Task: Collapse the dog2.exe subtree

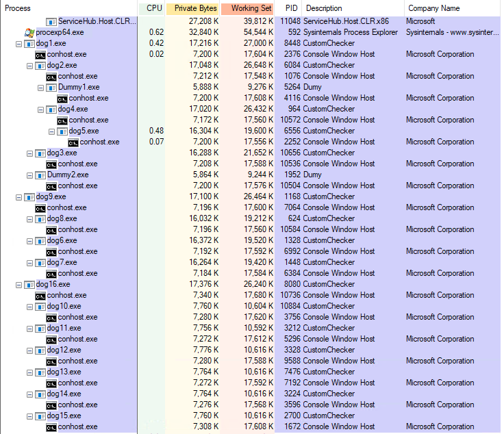Action: [x=29, y=66]
